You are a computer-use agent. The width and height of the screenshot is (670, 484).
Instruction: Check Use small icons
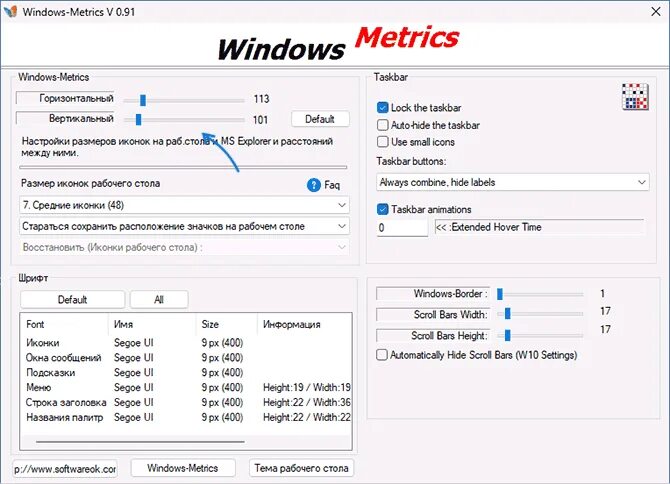pos(382,141)
